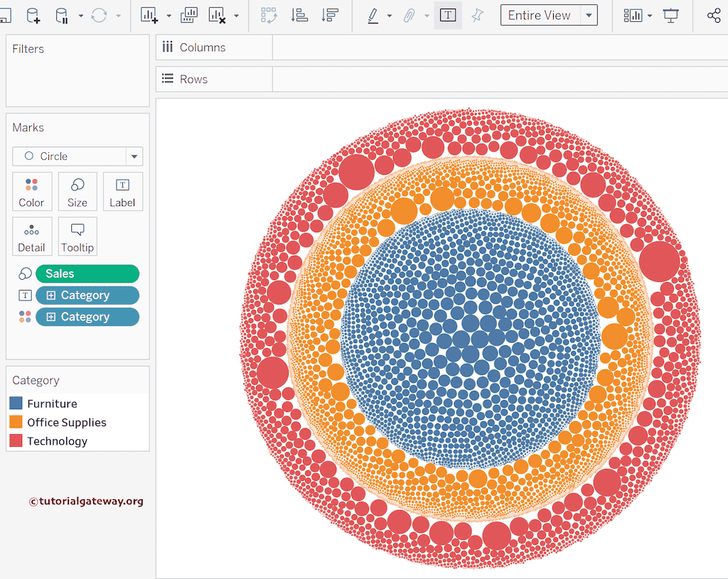
Task: Select the Label shelf in Marks card
Action: (x=122, y=191)
